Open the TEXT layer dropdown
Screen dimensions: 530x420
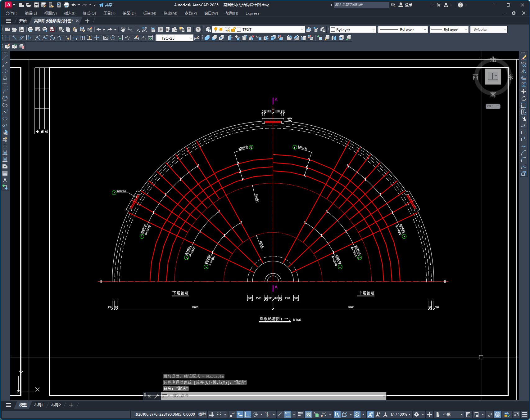click(x=302, y=29)
